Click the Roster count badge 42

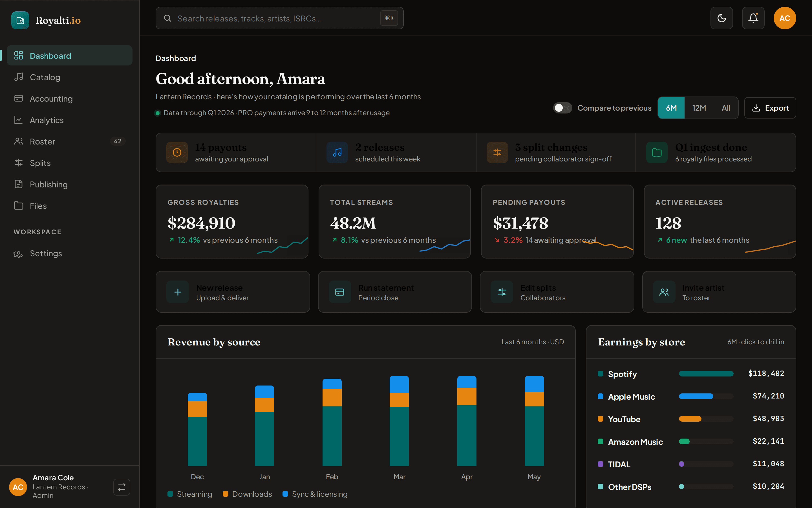118,141
